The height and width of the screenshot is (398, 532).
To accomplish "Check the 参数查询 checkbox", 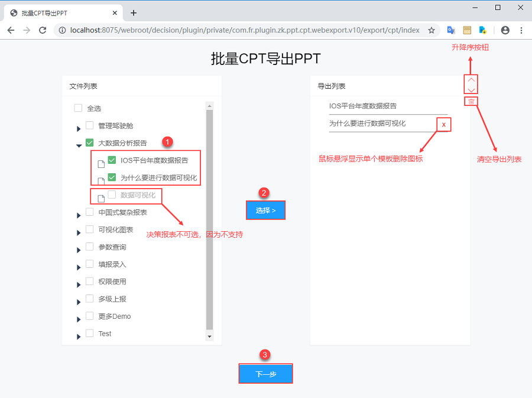I will (x=90, y=247).
